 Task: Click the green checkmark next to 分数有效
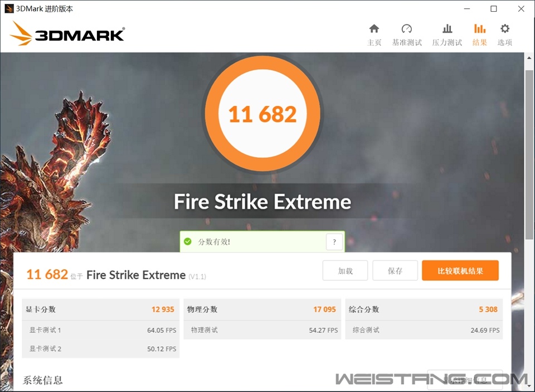click(x=188, y=242)
